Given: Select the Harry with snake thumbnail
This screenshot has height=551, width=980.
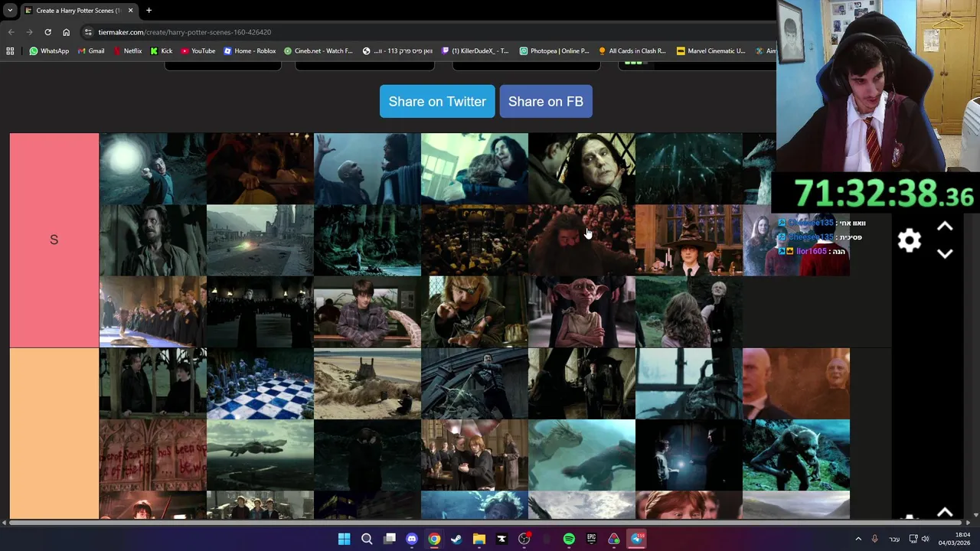Looking at the screenshot, I should pos(367,312).
